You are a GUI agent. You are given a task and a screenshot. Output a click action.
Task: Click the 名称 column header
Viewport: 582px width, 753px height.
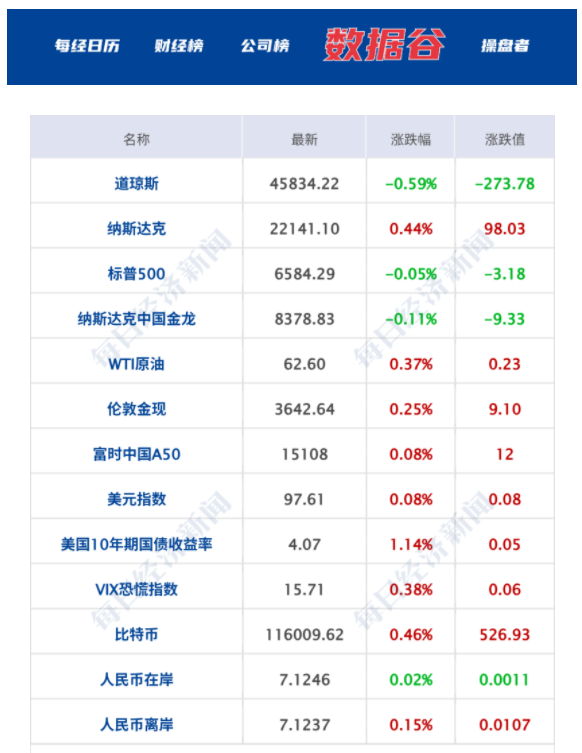136,139
